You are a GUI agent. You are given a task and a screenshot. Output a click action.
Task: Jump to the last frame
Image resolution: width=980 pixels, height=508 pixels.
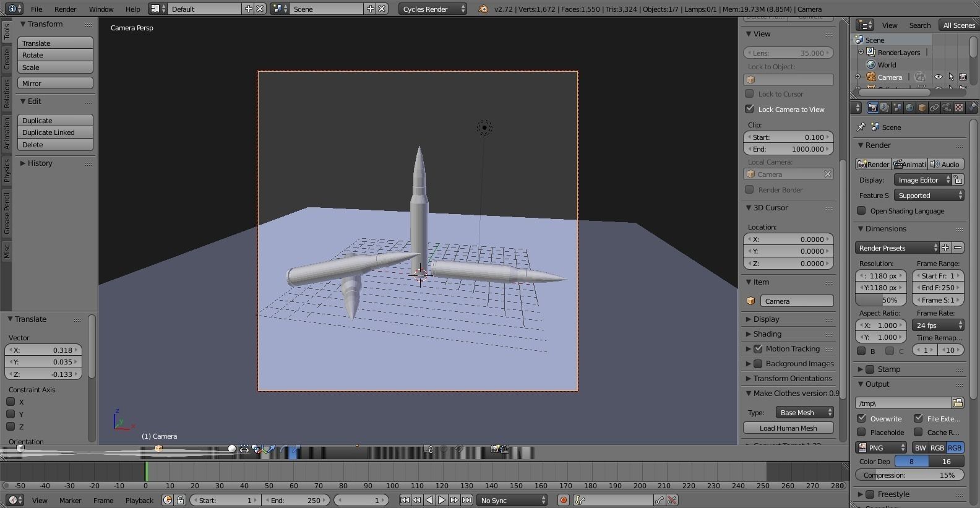pyautogui.click(x=466, y=500)
